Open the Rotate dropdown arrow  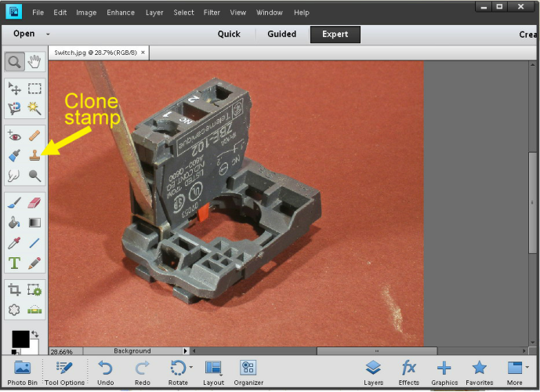click(190, 367)
